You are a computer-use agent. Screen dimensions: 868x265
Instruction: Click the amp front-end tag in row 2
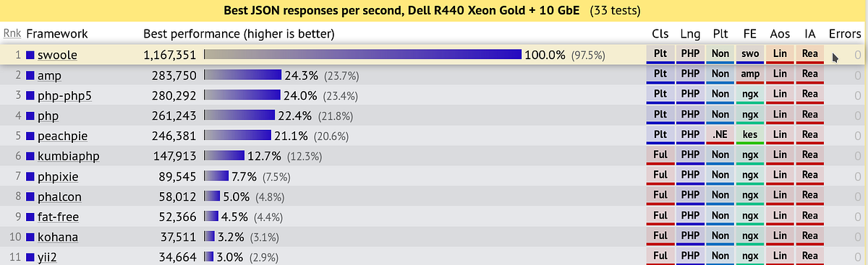(749, 75)
